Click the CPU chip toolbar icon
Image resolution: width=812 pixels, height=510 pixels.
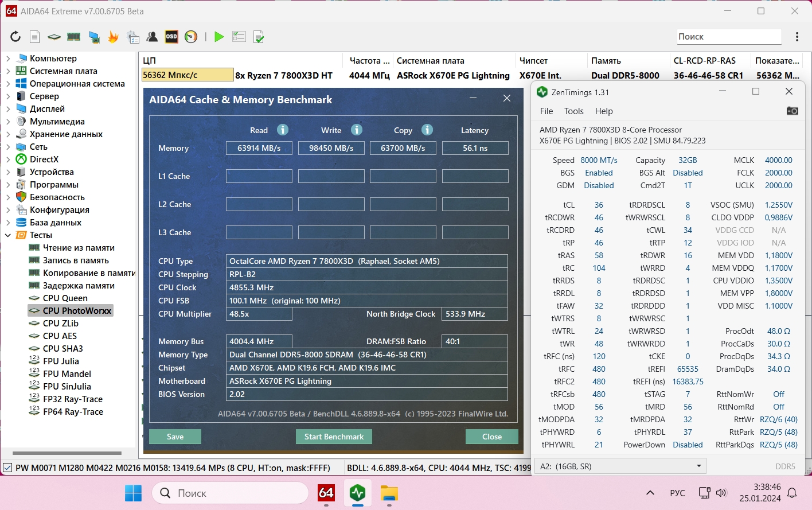point(54,37)
